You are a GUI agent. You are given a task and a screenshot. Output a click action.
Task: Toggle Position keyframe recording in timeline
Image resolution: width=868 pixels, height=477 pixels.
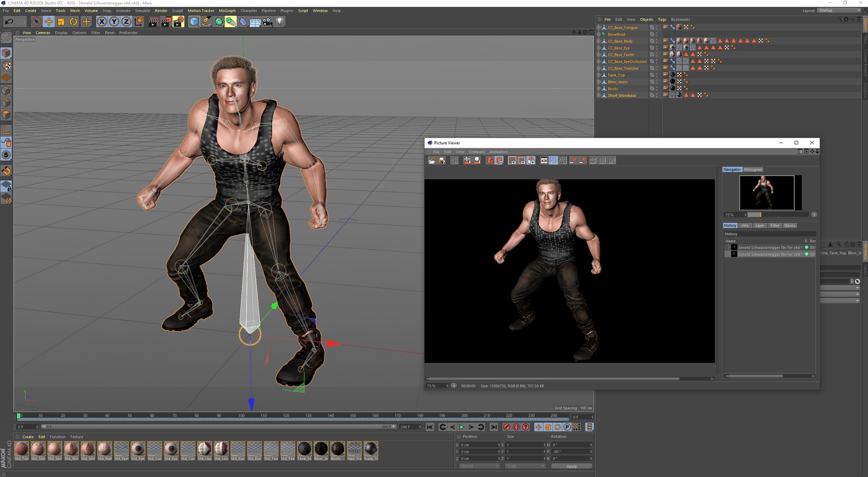[538, 427]
